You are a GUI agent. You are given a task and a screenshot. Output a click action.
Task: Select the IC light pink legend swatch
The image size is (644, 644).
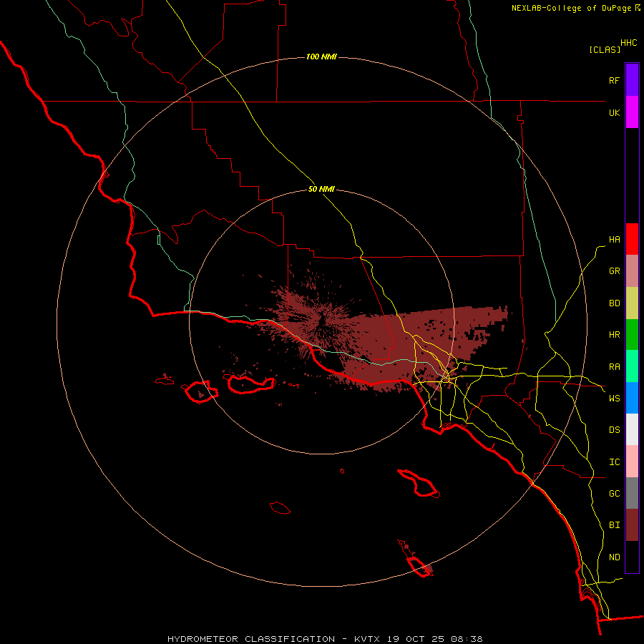632,462
